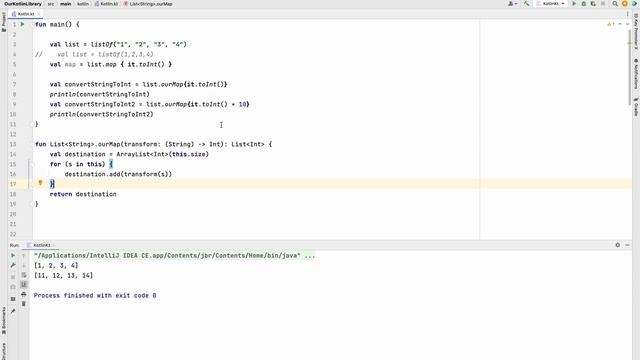The image size is (640, 360).
Task: Click the Kotlin.kt file breadcrumb
Action: tap(106, 4)
